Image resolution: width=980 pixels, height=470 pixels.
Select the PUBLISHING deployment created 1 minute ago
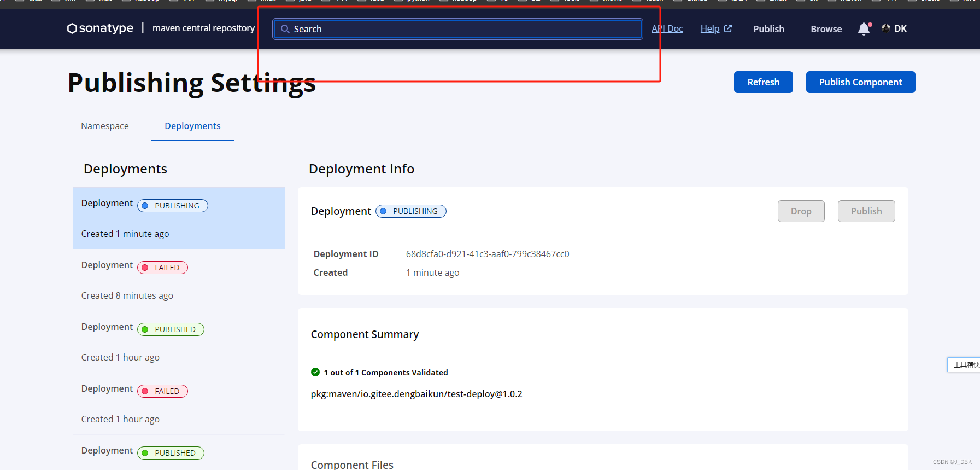click(179, 218)
